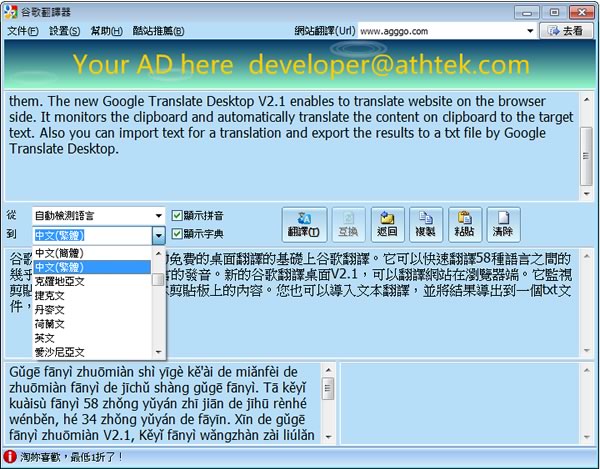Click the Return (返回) button
Viewport: 600px width, 469px height.
[387, 225]
